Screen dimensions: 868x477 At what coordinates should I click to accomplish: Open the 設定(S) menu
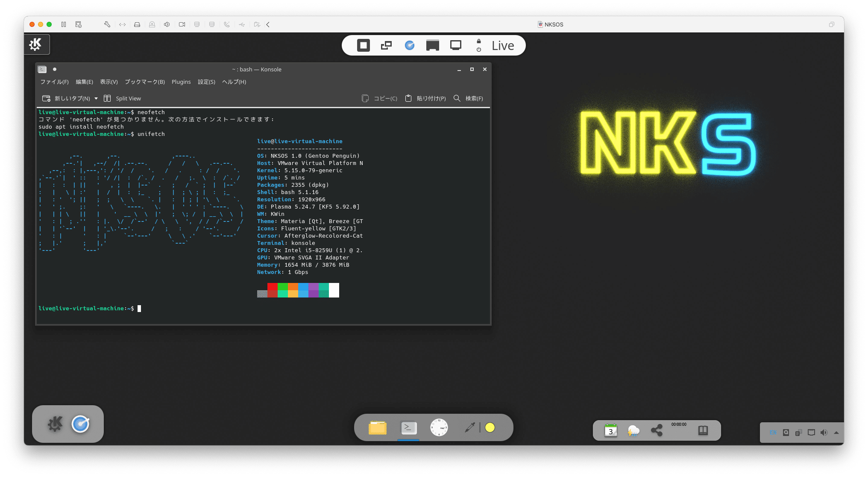[x=206, y=82]
